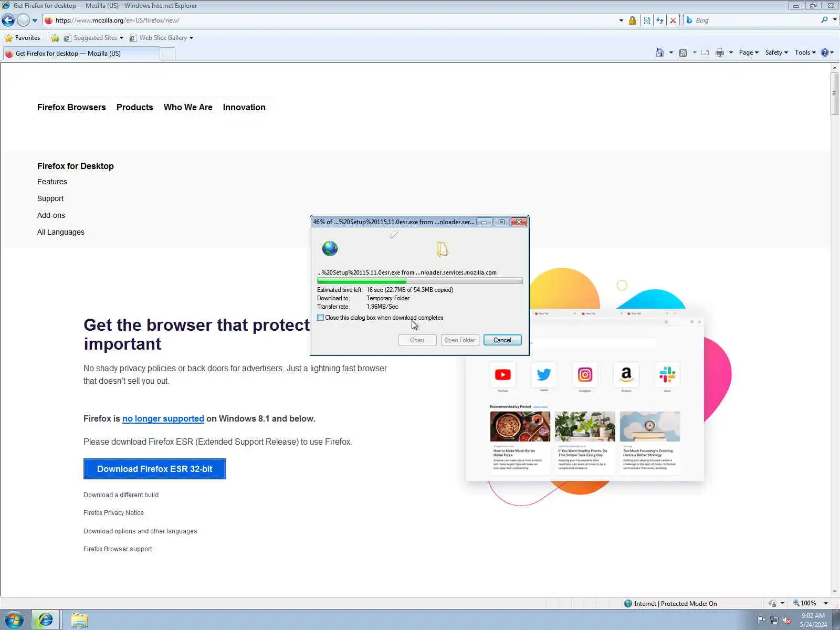
Task: Click the Instagram icon in the page preview
Action: click(x=585, y=374)
